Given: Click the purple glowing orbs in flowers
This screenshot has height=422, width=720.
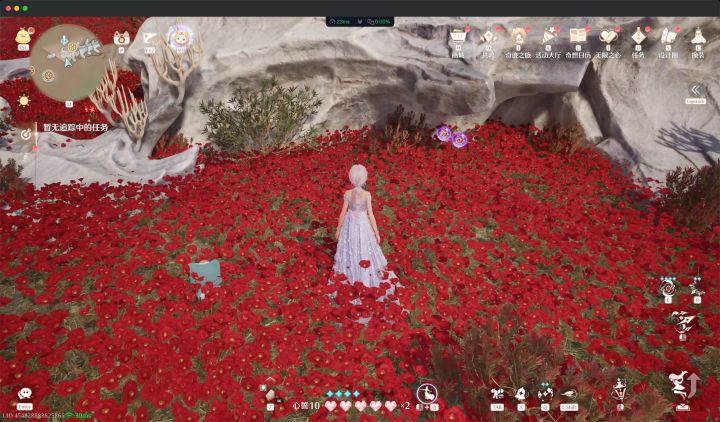Looking at the screenshot, I should (x=451, y=136).
